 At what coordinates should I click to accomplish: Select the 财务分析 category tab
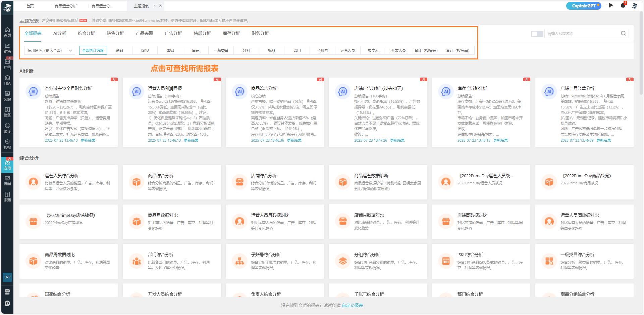point(260,33)
